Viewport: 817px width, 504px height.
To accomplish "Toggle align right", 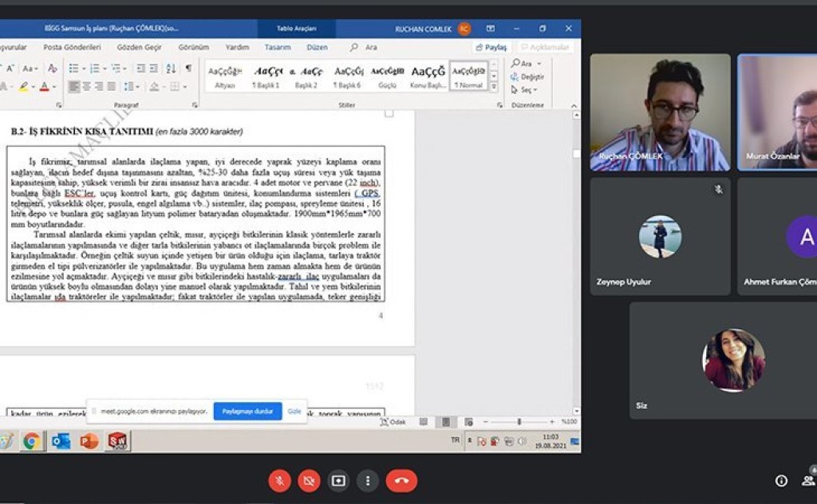I will 99,86.
